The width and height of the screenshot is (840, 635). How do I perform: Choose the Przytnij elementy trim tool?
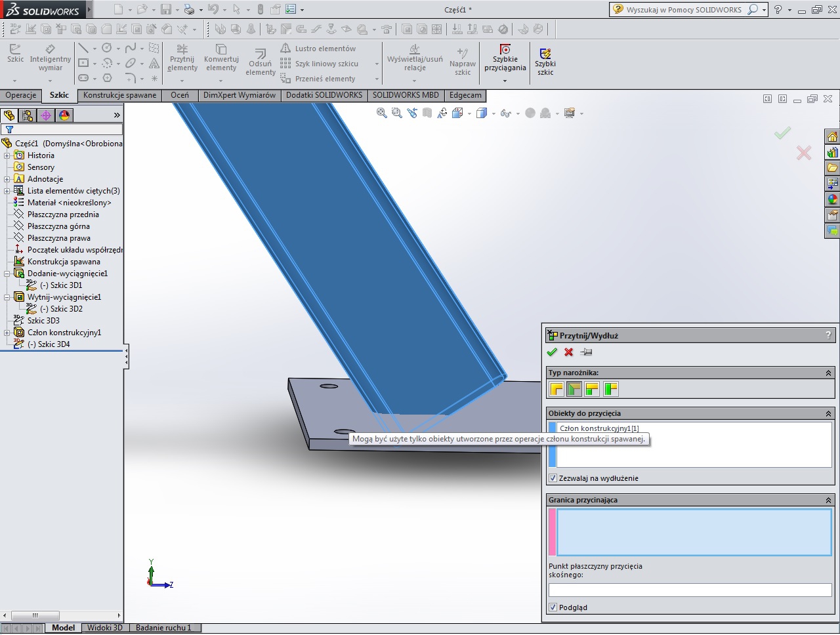point(182,58)
